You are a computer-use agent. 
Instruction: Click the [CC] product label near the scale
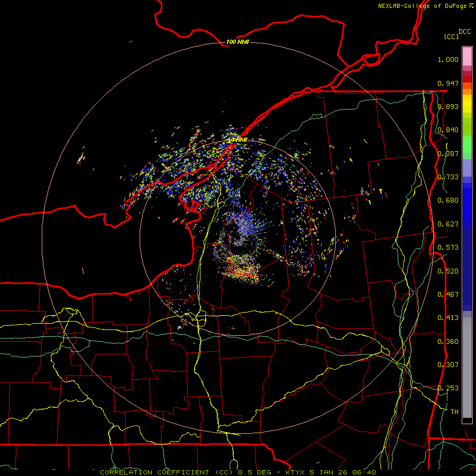click(x=452, y=36)
